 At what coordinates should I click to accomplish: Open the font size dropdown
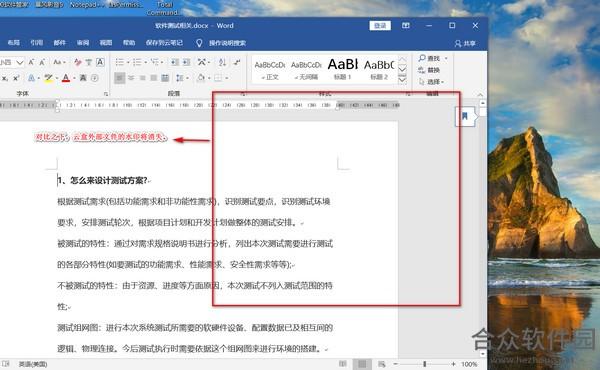pos(20,62)
